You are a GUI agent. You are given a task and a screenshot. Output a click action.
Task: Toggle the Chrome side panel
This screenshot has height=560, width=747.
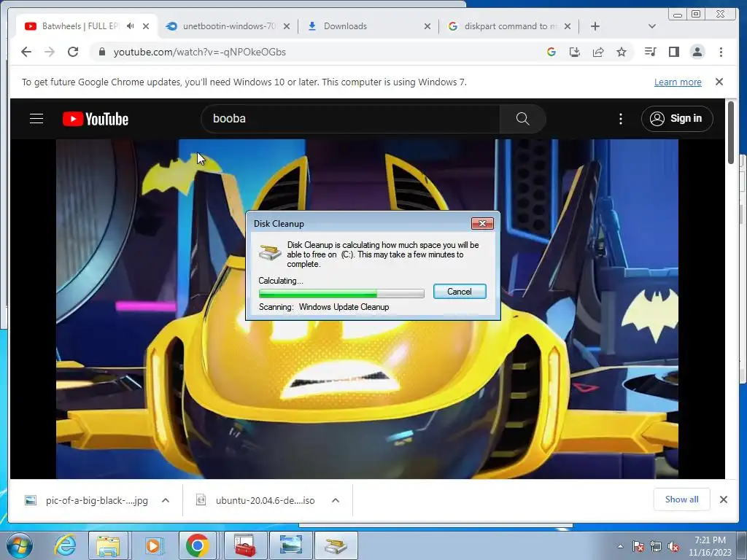[x=673, y=52]
